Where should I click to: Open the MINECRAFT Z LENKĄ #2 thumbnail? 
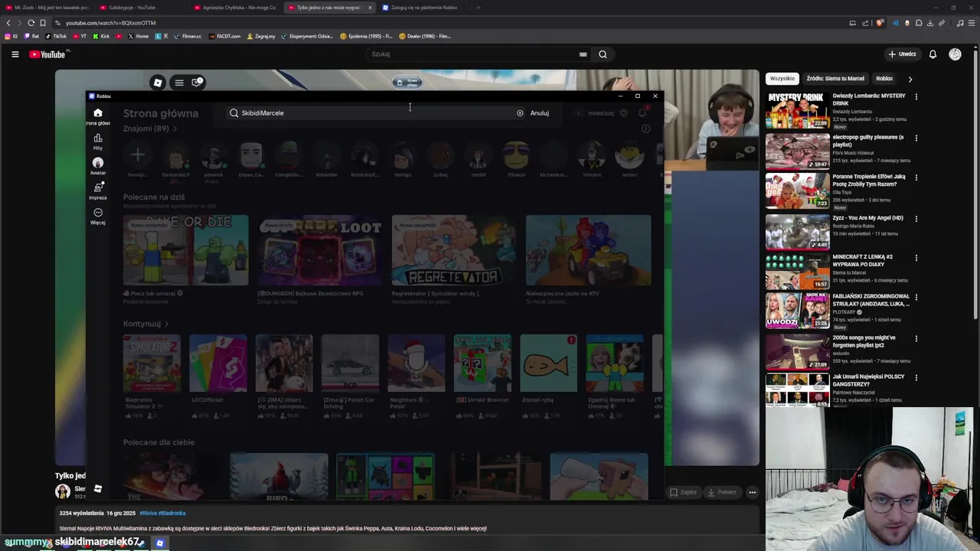[797, 271]
